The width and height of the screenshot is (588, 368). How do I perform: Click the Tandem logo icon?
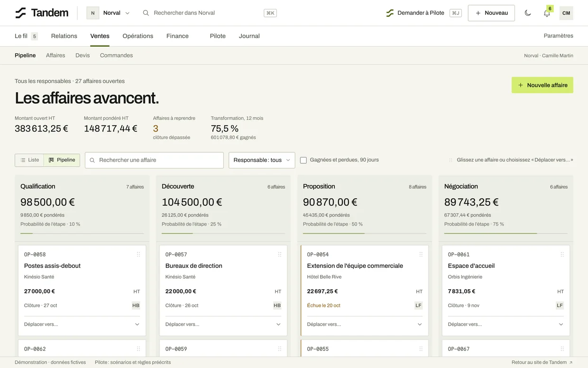20,13
